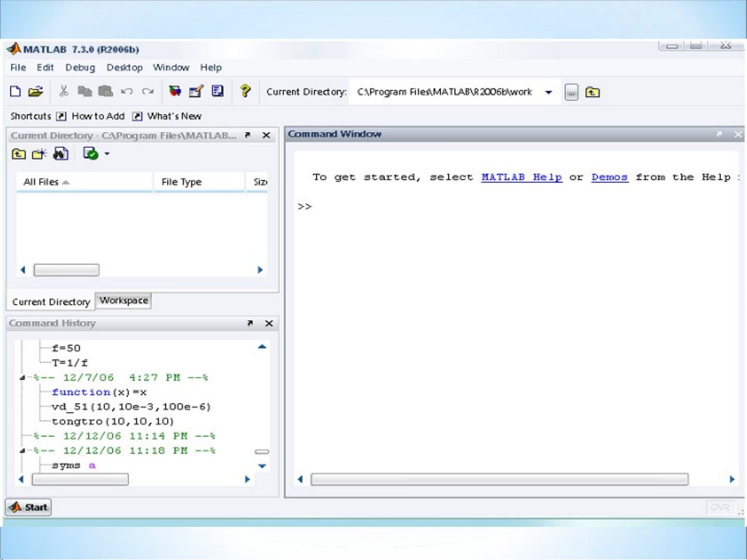
Task: Click Command History scroll down arrow
Action: coord(262,466)
